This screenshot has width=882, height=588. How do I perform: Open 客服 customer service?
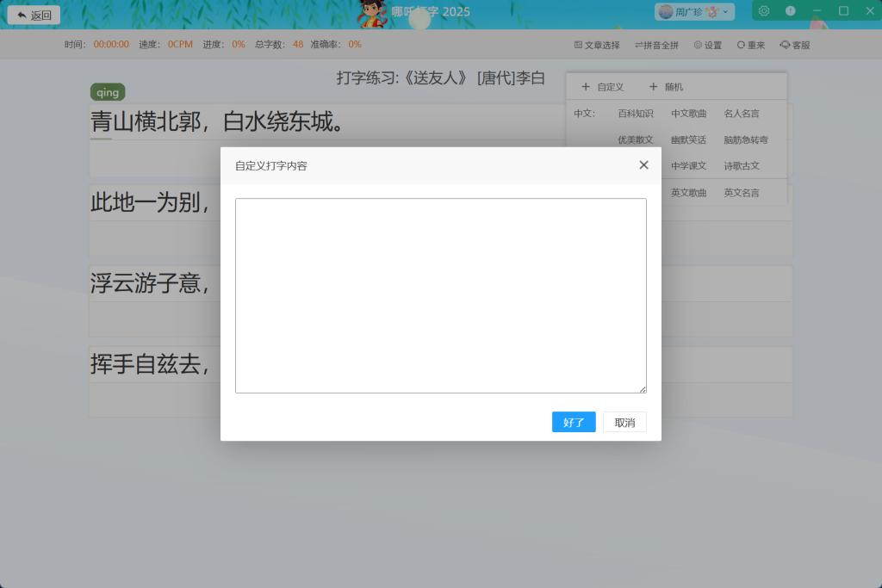tap(794, 45)
